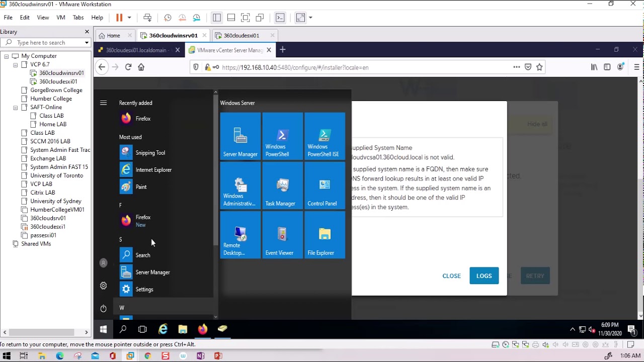Open the stretch guest dropdown arrow

310,18
